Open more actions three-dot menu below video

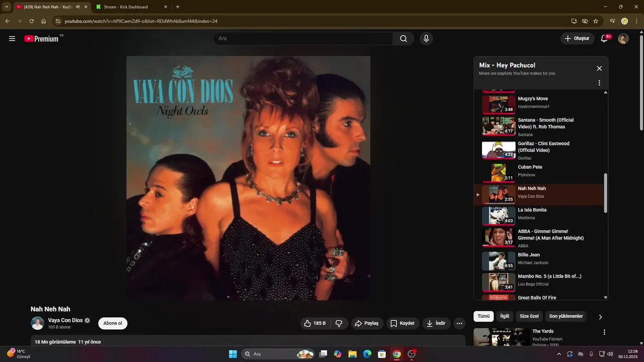(459, 323)
